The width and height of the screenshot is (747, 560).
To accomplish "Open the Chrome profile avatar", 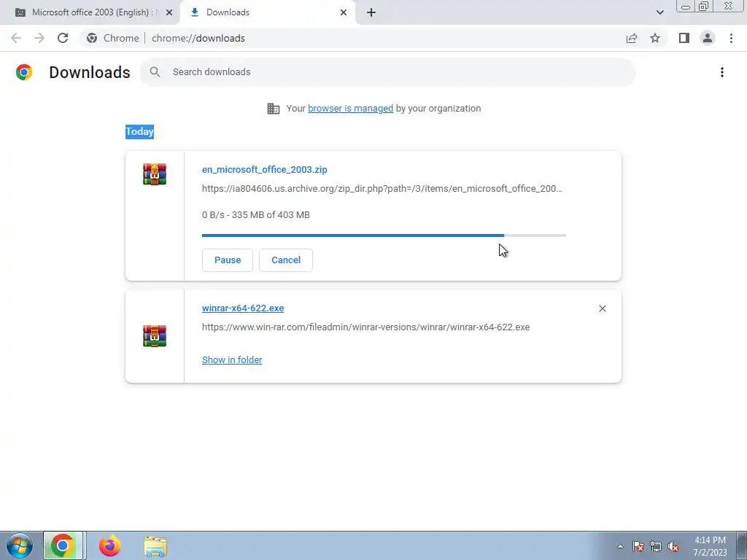I will (708, 38).
